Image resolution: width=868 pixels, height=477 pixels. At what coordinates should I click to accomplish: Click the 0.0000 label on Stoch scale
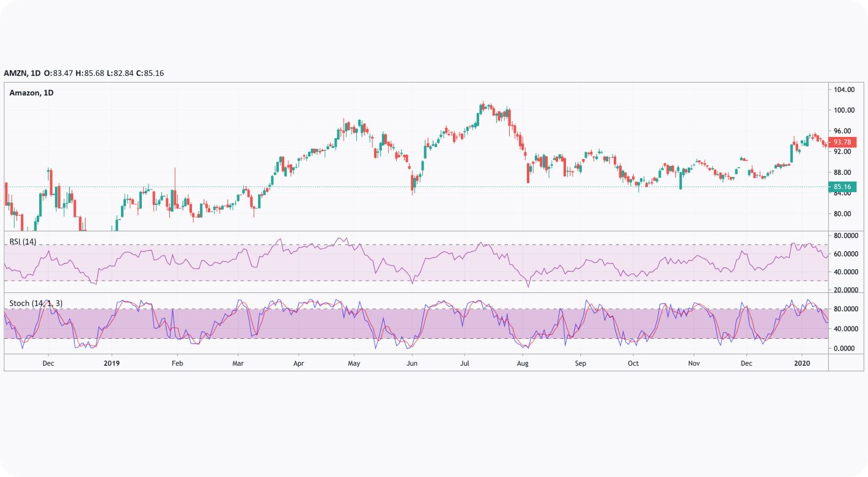844,349
